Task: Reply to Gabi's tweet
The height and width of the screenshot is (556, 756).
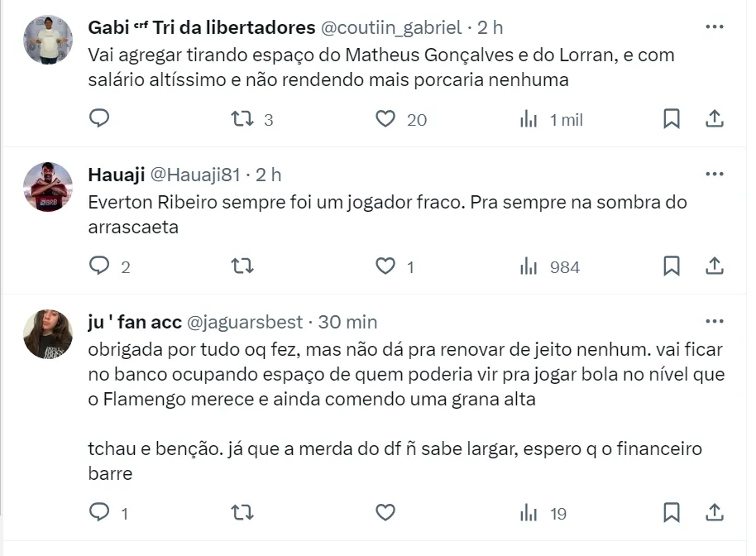Action: pos(99,119)
